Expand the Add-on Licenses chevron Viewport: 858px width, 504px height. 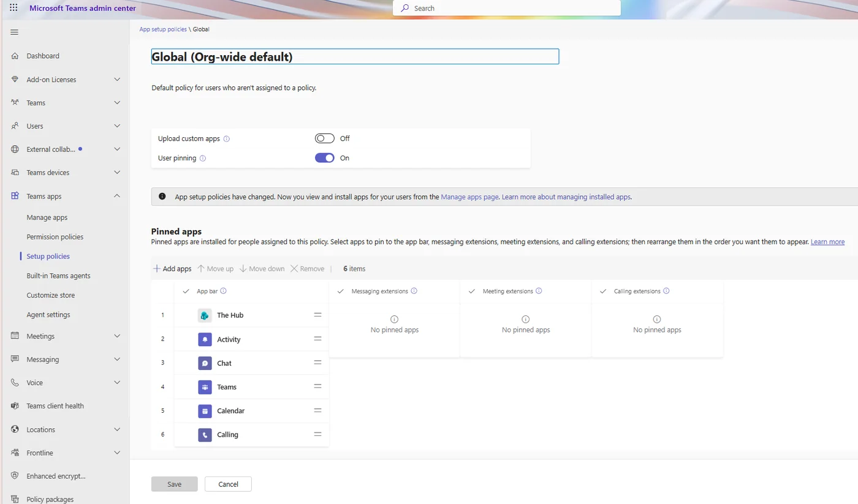[x=117, y=80]
